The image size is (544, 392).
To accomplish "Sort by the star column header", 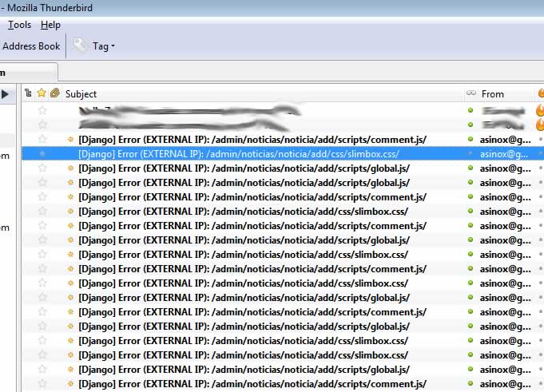I will point(42,93).
